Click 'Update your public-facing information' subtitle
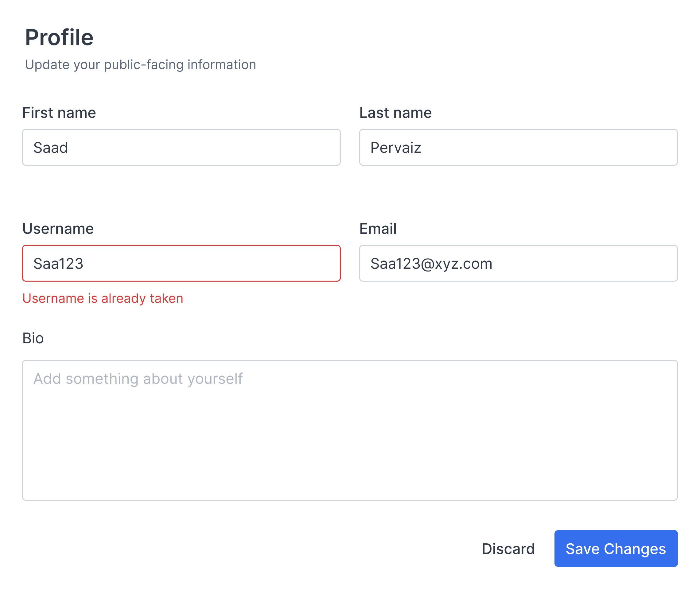 pyautogui.click(x=141, y=65)
